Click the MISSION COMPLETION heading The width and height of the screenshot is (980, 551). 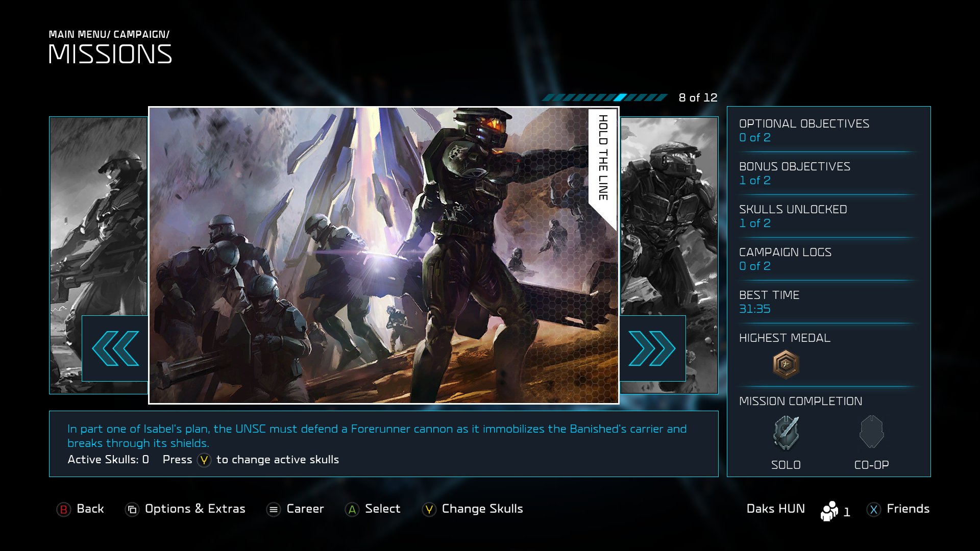tap(800, 401)
